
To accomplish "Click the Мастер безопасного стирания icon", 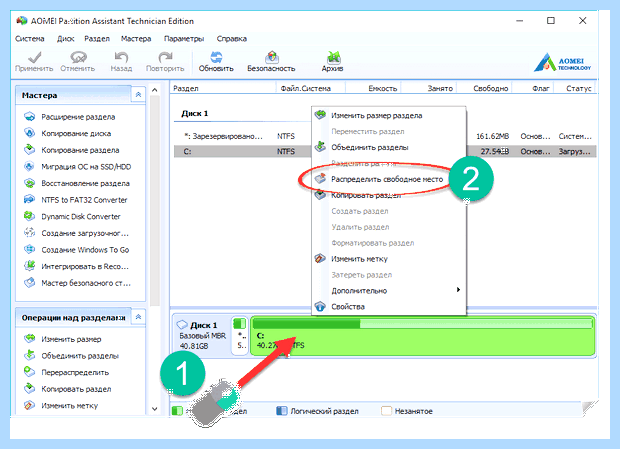I will click(30, 283).
